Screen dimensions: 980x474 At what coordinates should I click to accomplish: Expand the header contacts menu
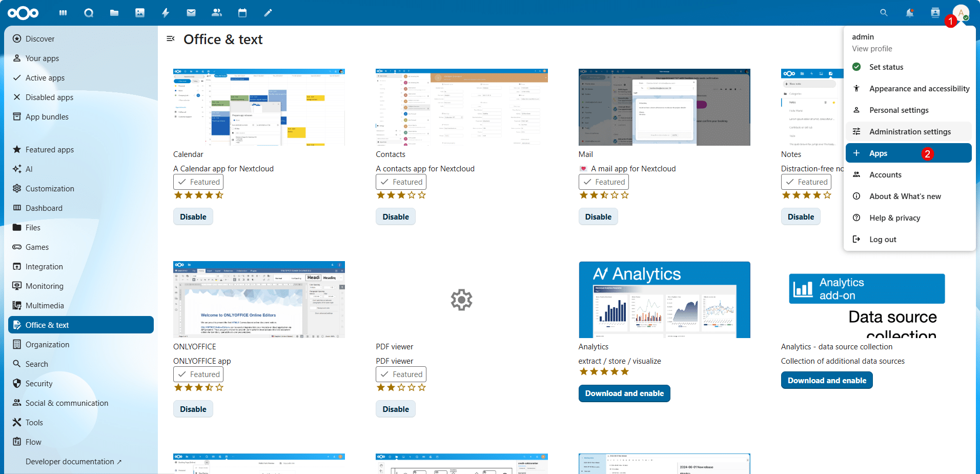tap(935, 13)
